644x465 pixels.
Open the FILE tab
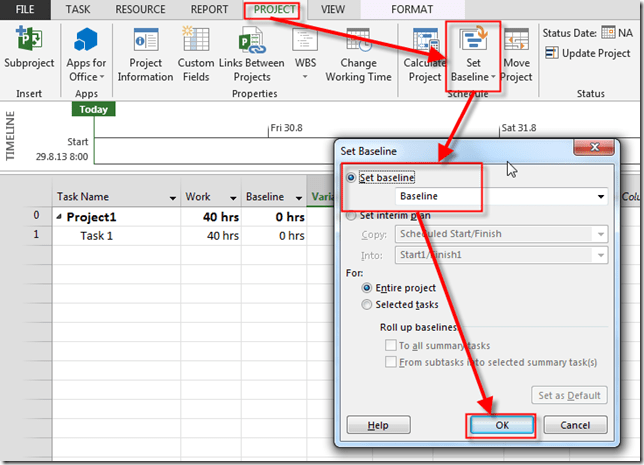coord(25,9)
